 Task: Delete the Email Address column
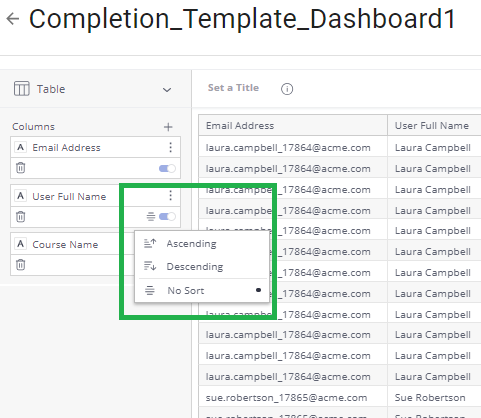point(21,168)
